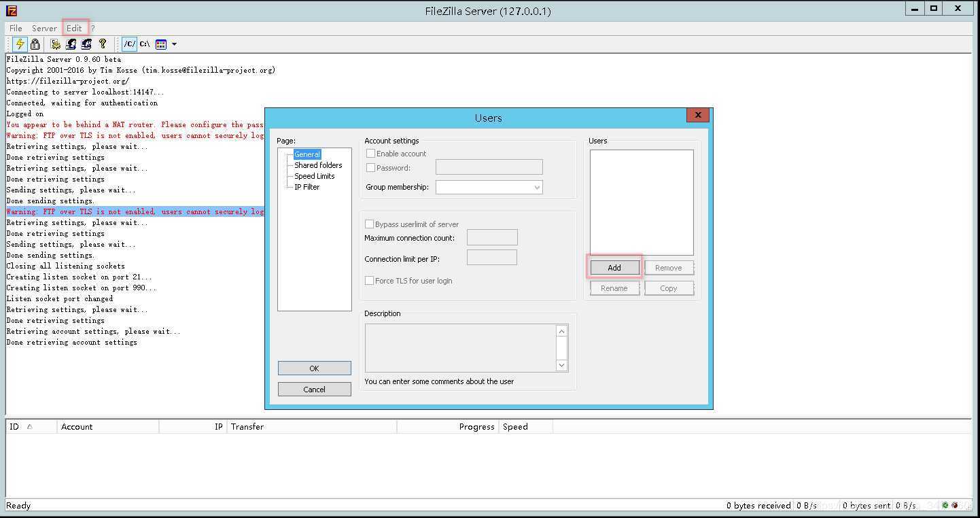Confirm the Users dialog with OK

(x=314, y=368)
